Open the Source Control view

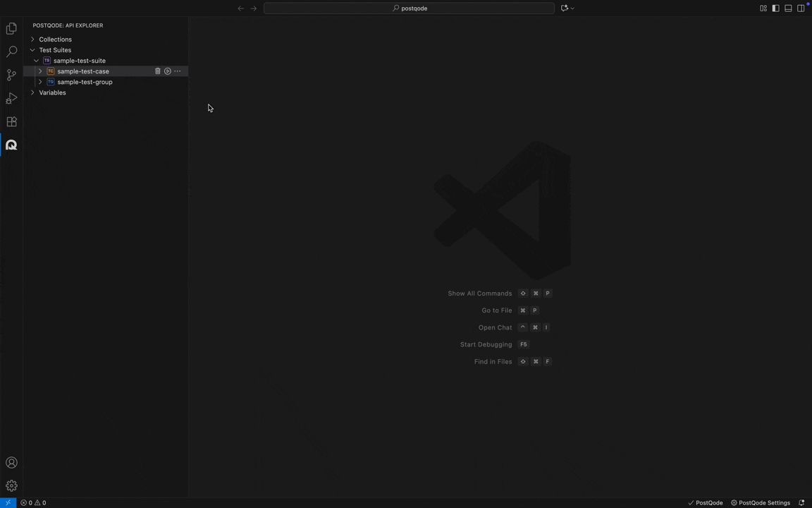point(11,75)
